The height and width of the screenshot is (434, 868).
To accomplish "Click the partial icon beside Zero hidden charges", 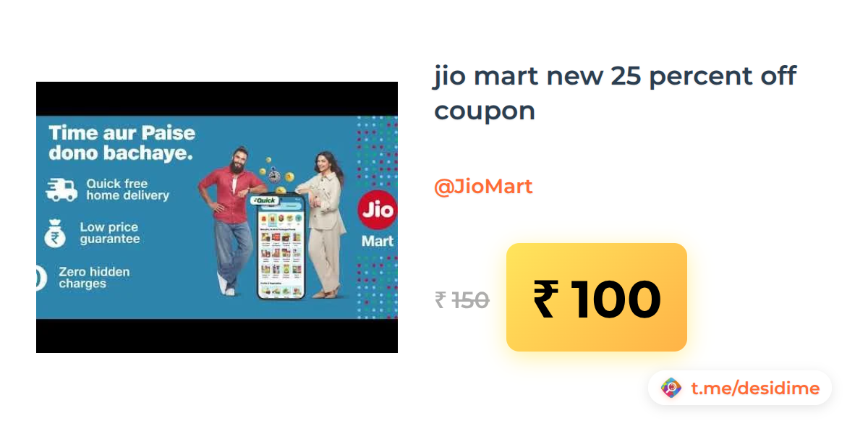I will click(x=41, y=278).
